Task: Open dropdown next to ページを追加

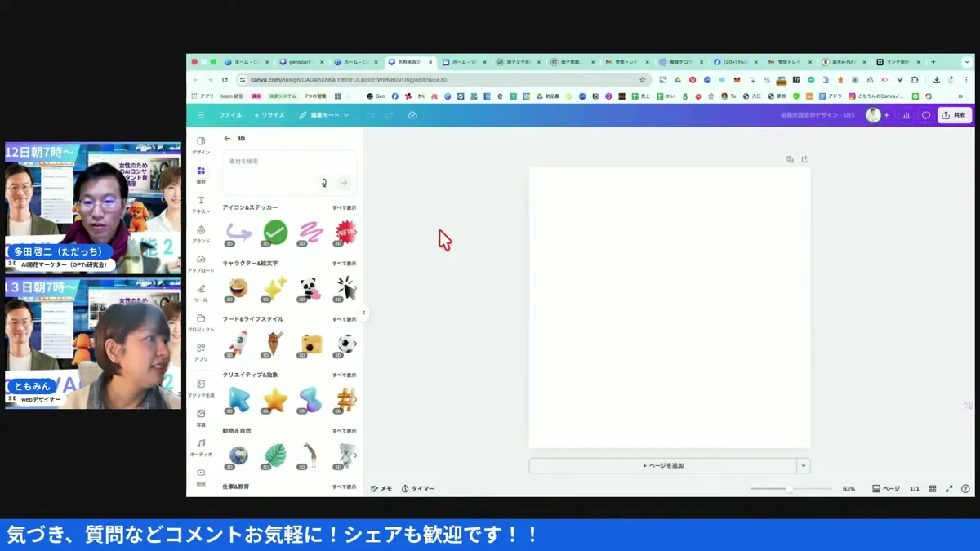Action: tap(804, 466)
